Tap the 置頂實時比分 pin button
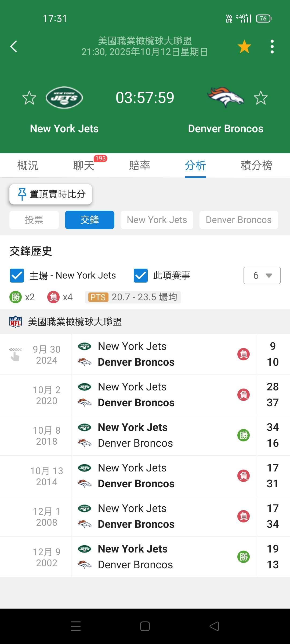 coord(51,194)
